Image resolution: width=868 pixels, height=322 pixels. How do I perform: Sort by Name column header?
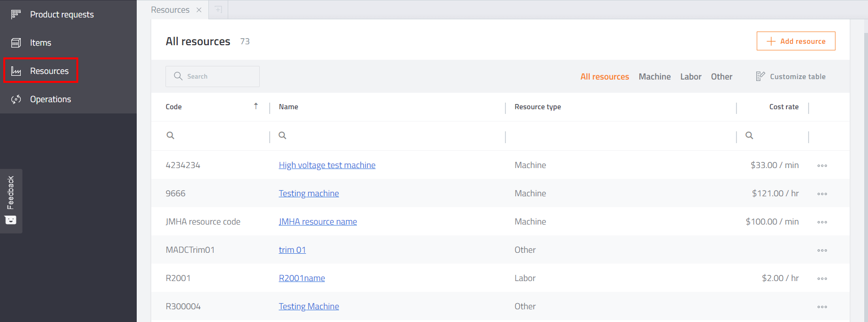(x=288, y=107)
